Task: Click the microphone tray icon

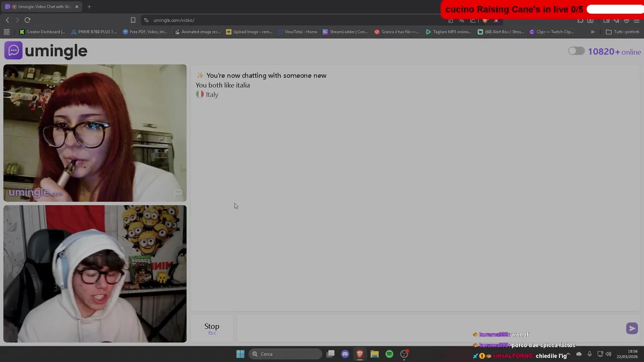Action: tap(590, 354)
